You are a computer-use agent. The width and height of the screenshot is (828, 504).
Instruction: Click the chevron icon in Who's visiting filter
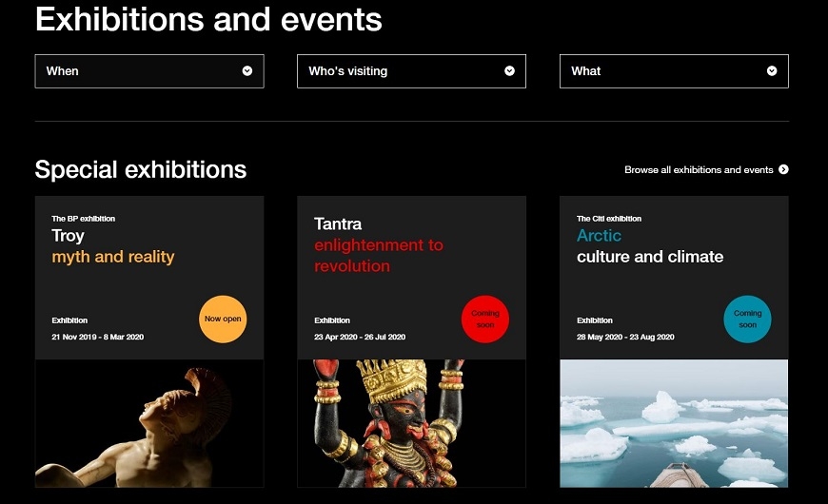(x=509, y=71)
